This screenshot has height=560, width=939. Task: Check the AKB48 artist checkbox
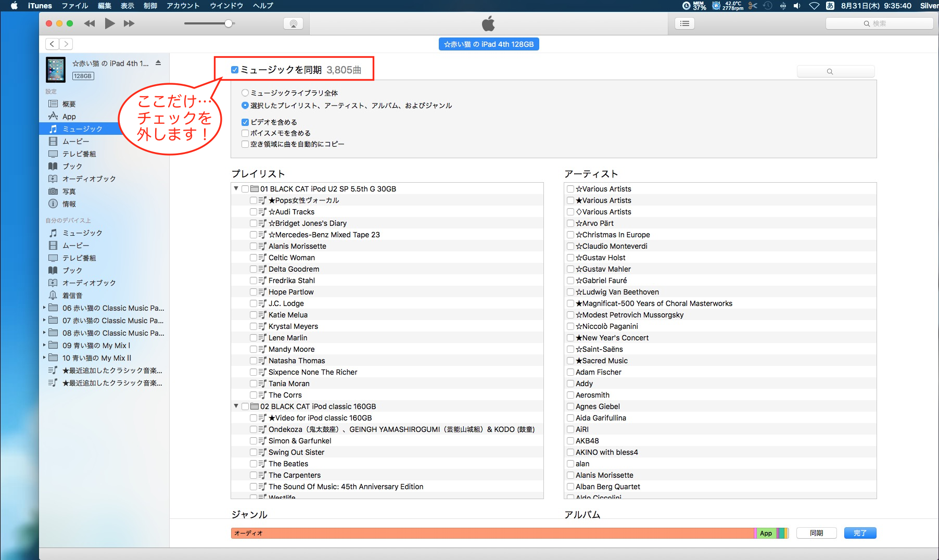coord(570,441)
